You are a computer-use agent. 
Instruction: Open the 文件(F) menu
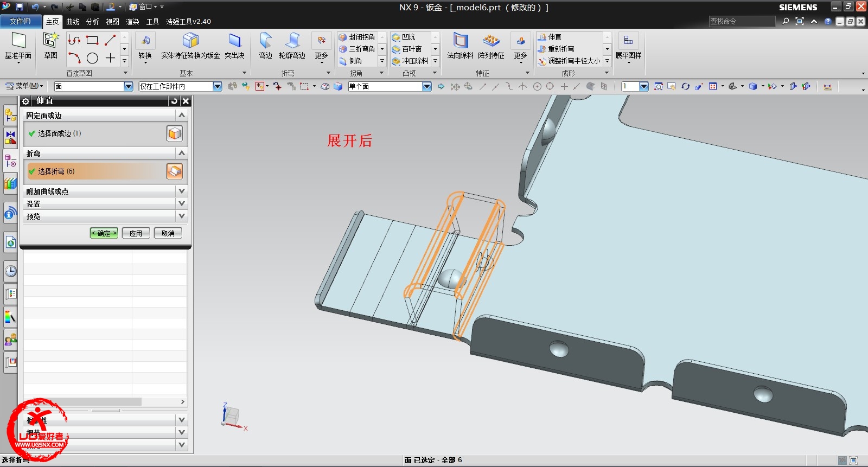tap(21, 21)
